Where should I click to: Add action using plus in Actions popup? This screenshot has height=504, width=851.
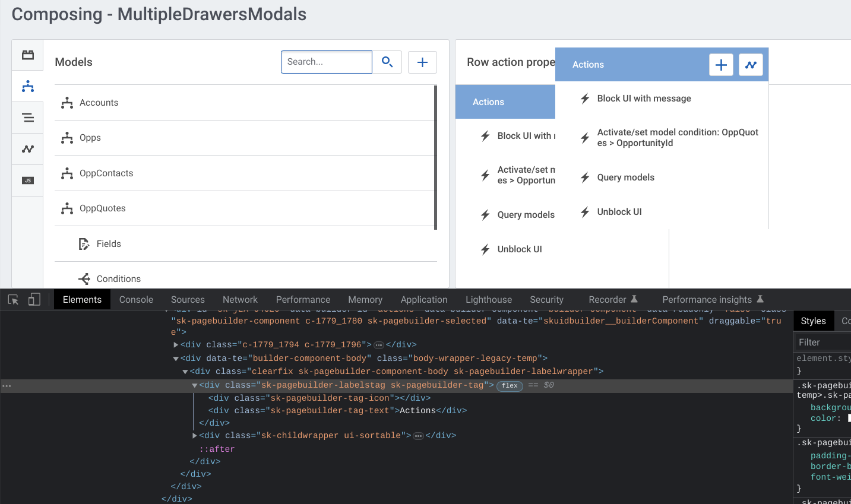(x=721, y=65)
